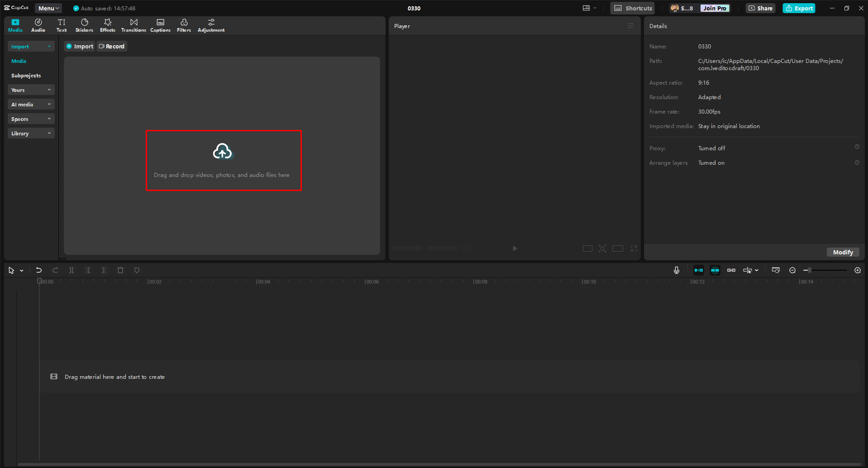Collapse the Import sidebar section
Screen dimensions: 868x468
31,46
